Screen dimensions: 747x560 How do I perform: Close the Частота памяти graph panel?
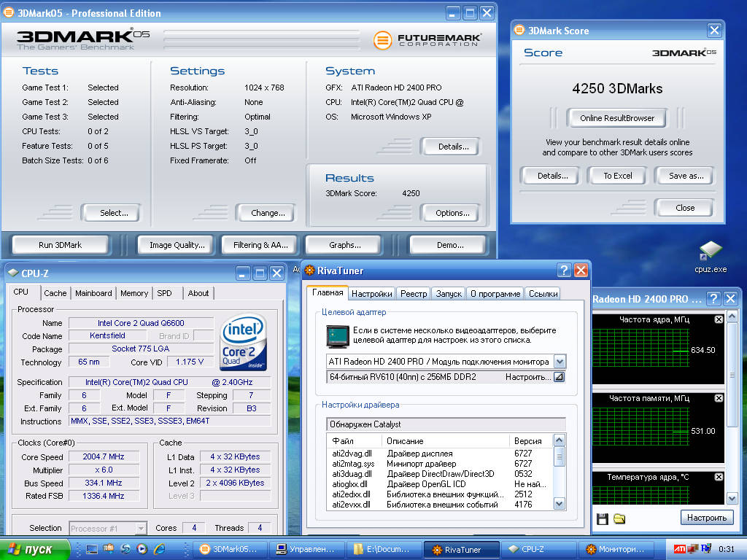coord(719,398)
